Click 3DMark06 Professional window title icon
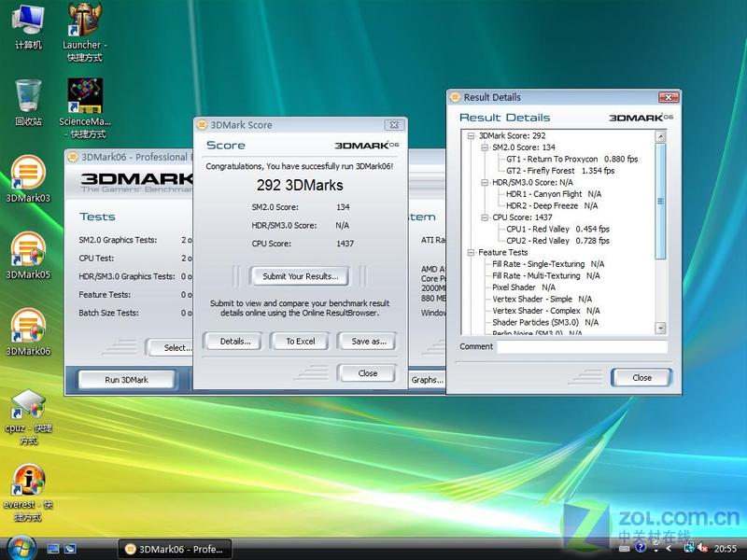The height and width of the screenshot is (560, 747). tap(73, 157)
